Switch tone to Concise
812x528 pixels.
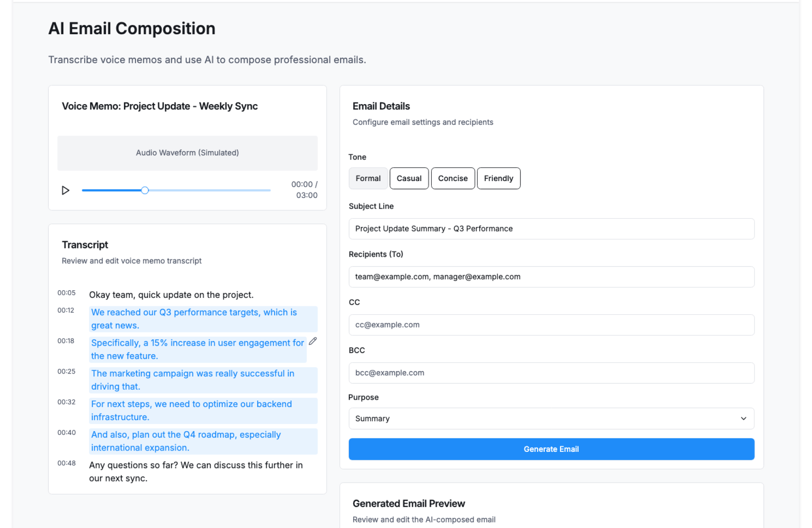453,179
